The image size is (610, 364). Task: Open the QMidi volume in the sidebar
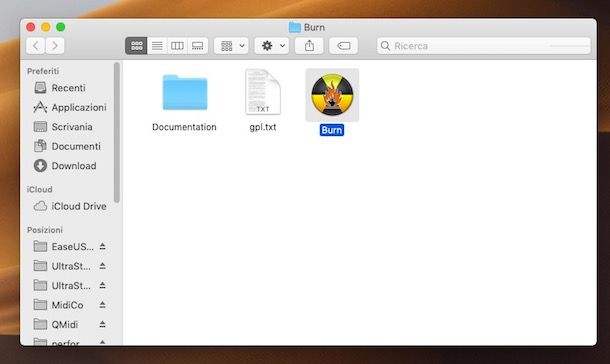[56, 324]
